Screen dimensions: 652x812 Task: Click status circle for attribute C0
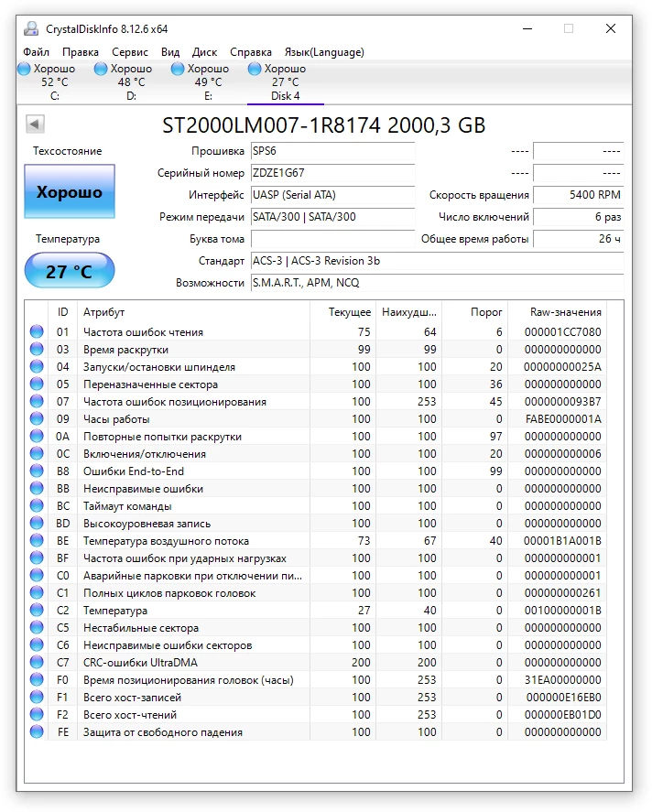tap(37, 575)
